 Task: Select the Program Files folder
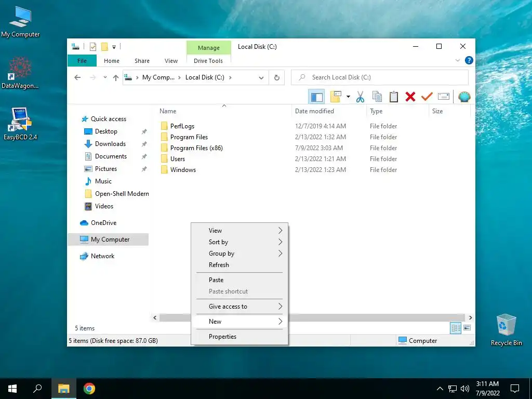(189, 137)
